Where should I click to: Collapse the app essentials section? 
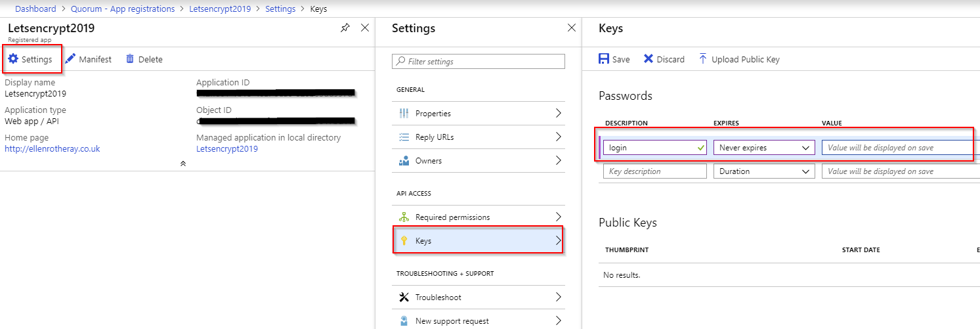pyautogui.click(x=182, y=164)
